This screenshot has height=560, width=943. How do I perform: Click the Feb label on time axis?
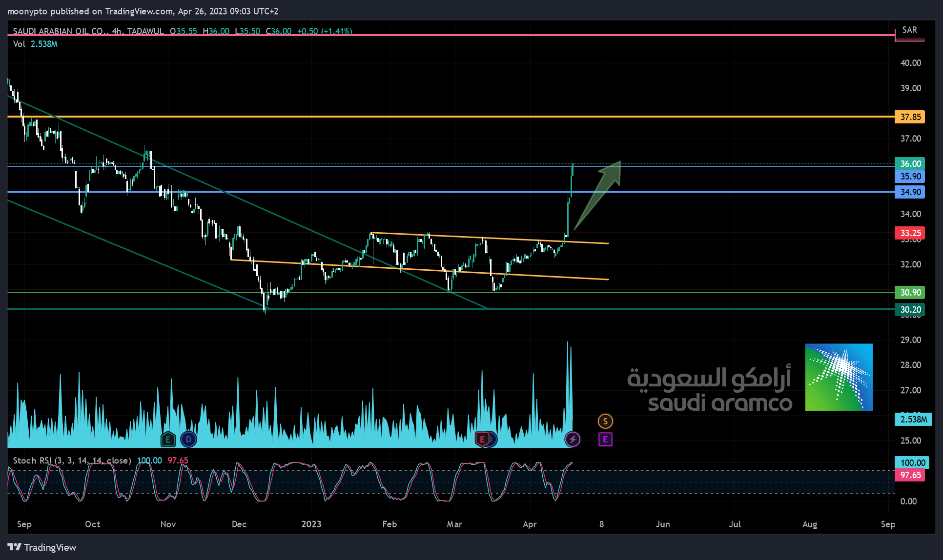tap(389, 524)
